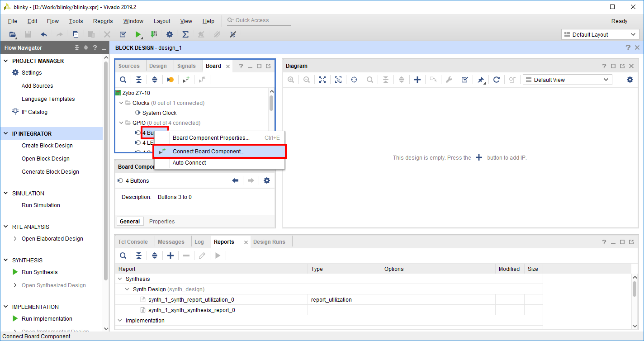Search in the Board panel
This screenshot has width=644, height=341.
click(123, 80)
